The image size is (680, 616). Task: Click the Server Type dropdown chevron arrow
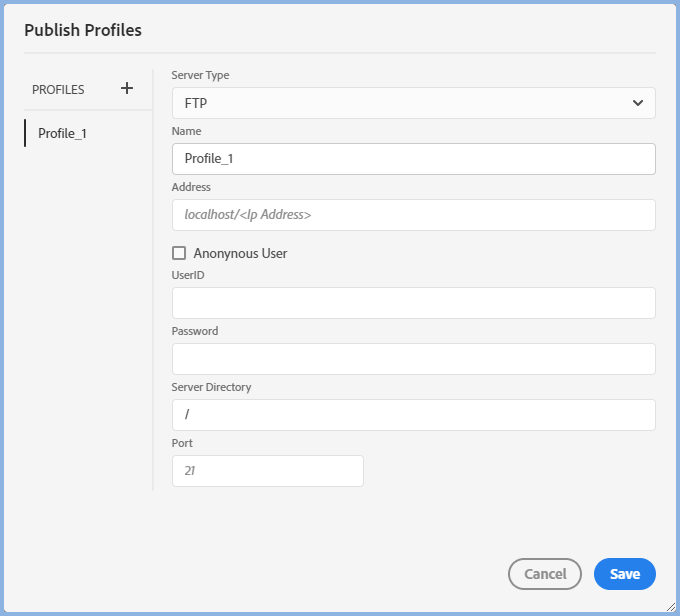[638, 103]
